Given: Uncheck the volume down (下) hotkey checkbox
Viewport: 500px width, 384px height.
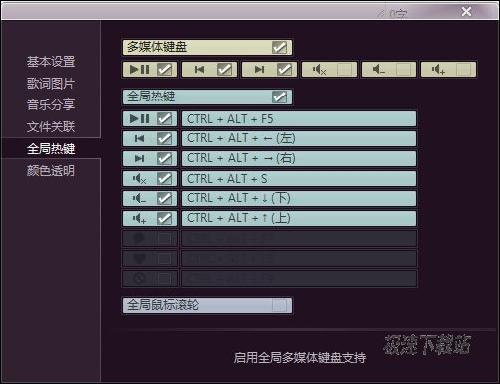Looking at the screenshot, I should coord(164,199).
